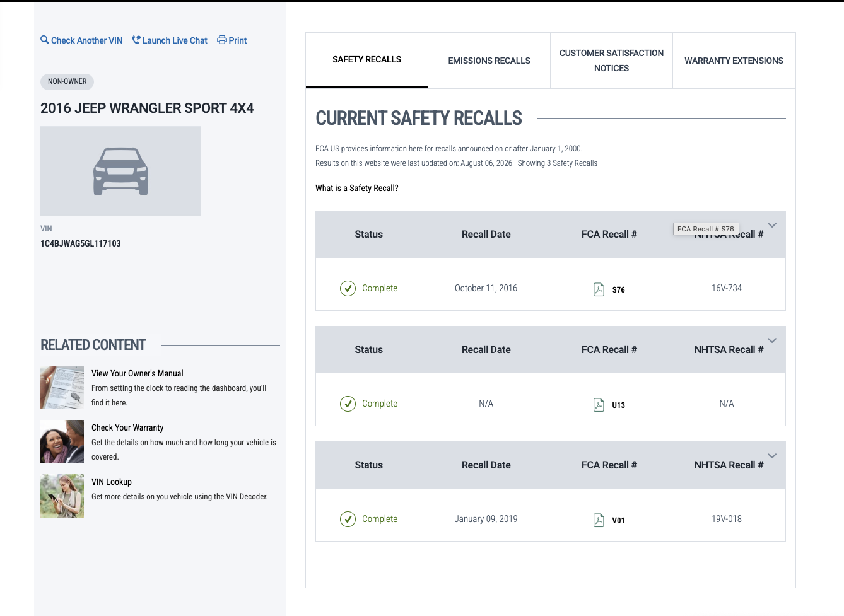
Task: Launch Live Chat via its link text
Action: tap(175, 40)
